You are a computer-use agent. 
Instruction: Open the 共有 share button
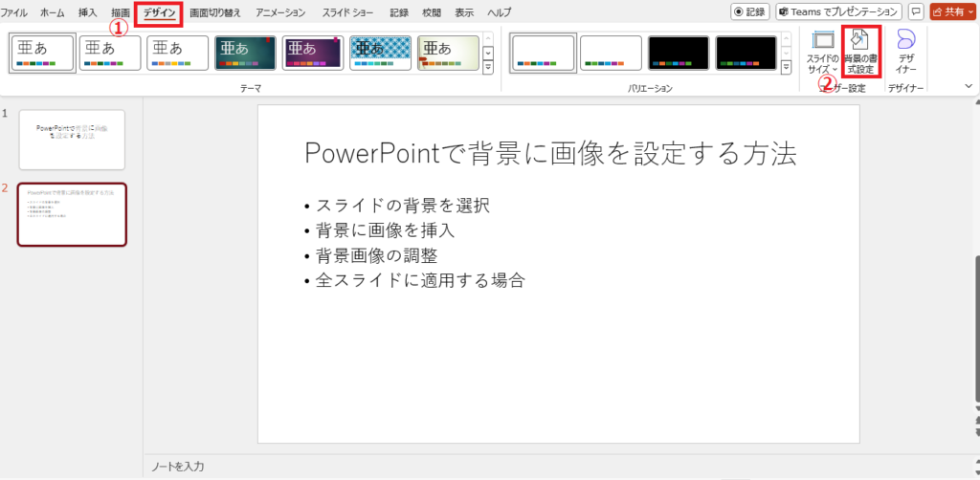[x=952, y=11]
